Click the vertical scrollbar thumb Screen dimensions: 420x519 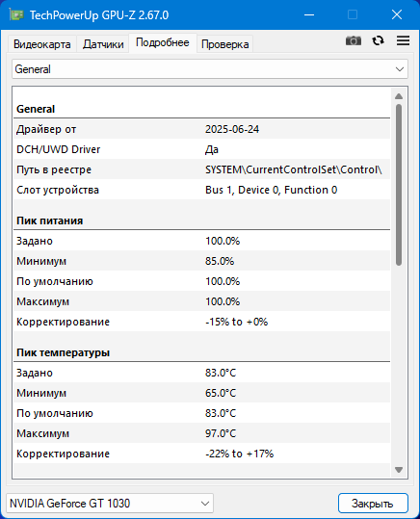pos(399,185)
